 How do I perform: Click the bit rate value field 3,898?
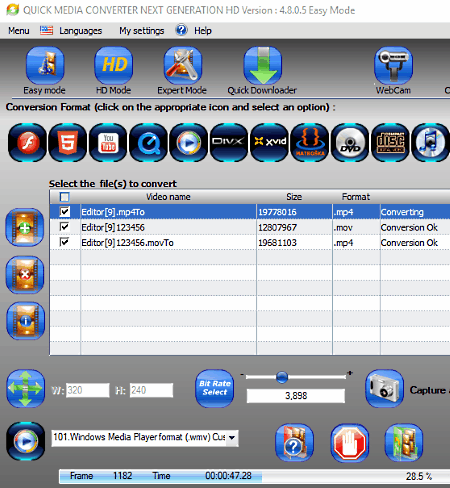[x=296, y=396]
